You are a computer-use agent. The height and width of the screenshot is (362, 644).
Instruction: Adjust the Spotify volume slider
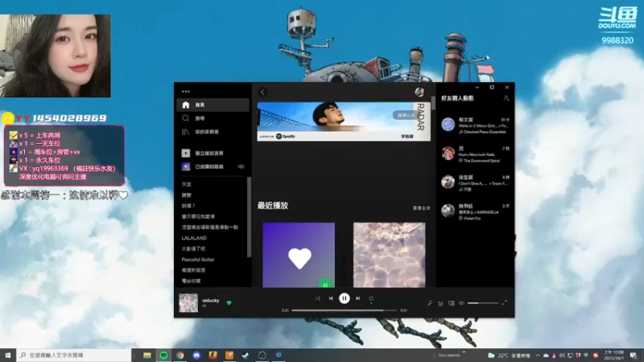tap(483, 303)
